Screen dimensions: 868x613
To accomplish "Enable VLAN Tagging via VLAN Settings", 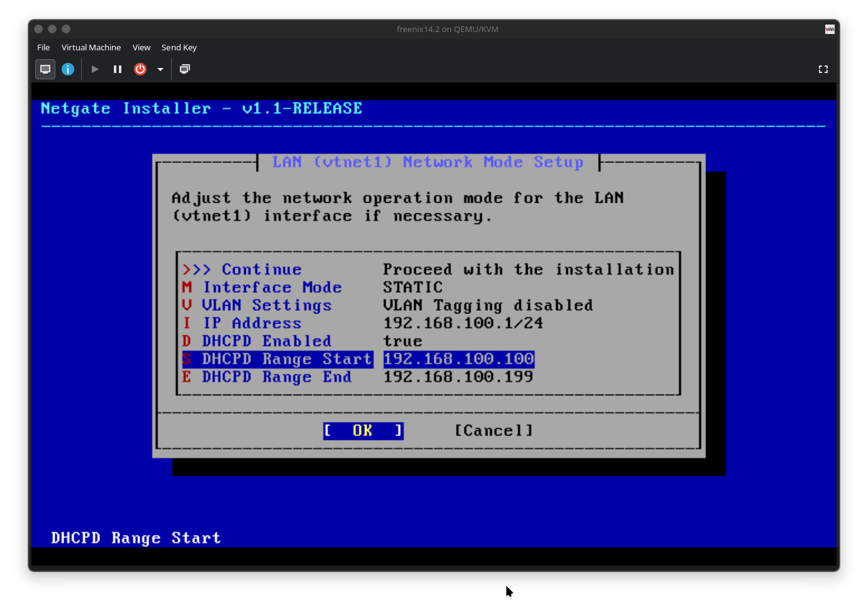I will [x=267, y=305].
